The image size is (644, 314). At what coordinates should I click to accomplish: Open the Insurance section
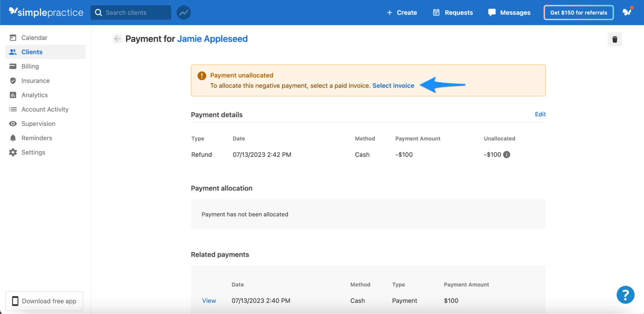(x=35, y=81)
